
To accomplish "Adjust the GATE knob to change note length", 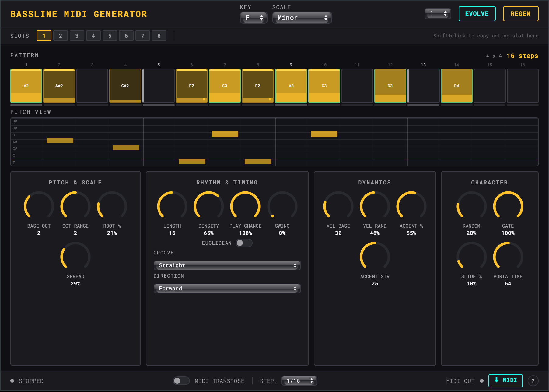I will (508, 206).
